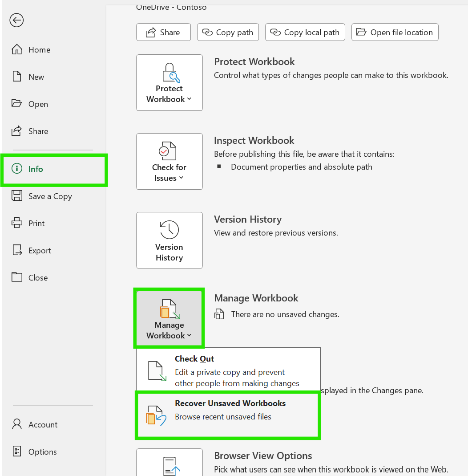Select Recover Unsaved Workbooks menu entry
Image resolution: width=468 pixels, height=476 pixels.
point(228,415)
